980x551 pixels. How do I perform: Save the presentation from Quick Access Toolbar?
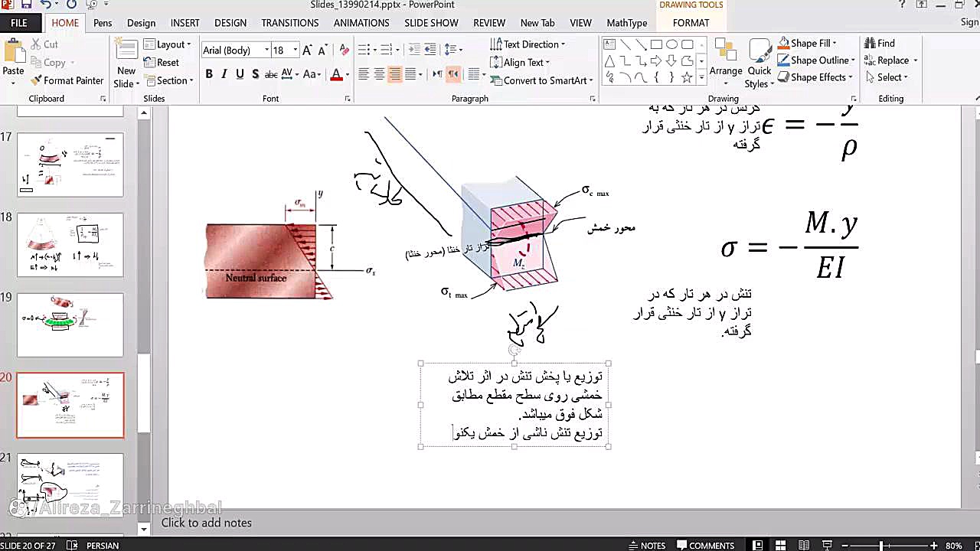click(x=27, y=5)
